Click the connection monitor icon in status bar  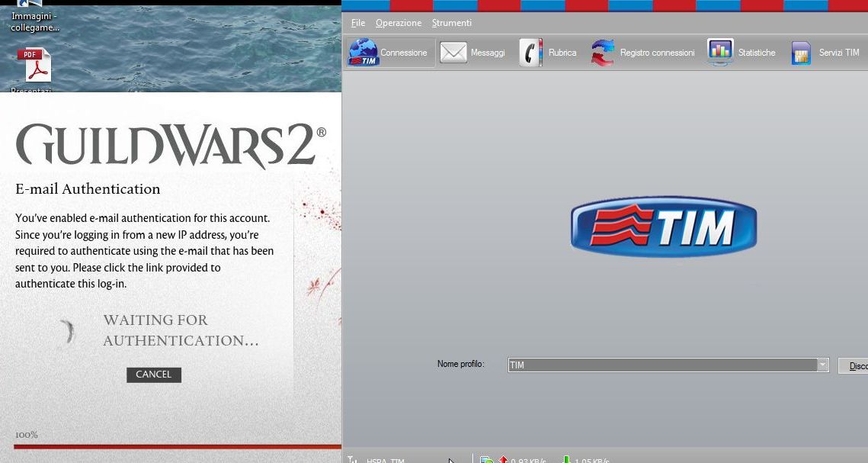pyautogui.click(x=487, y=459)
